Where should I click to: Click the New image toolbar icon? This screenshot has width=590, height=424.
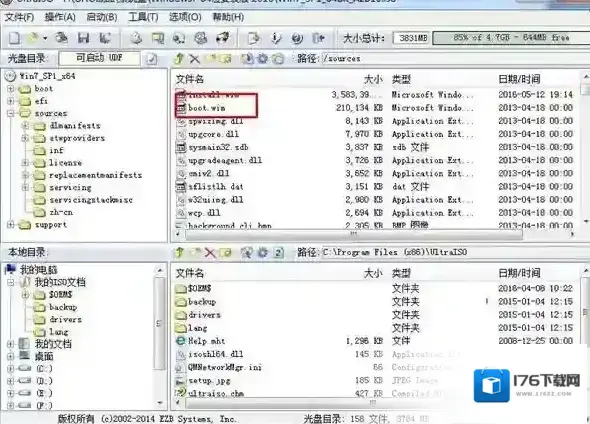pos(14,38)
